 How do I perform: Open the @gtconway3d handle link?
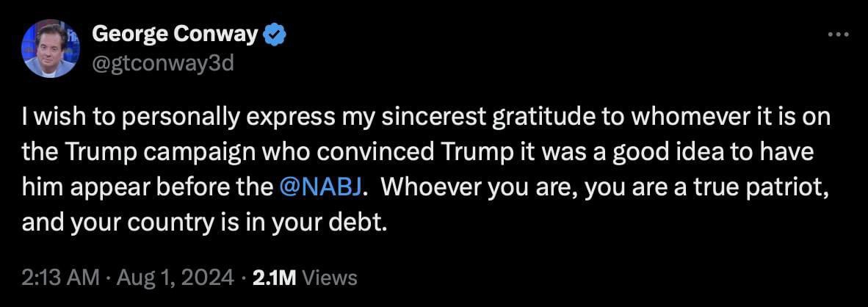click(163, 65)
